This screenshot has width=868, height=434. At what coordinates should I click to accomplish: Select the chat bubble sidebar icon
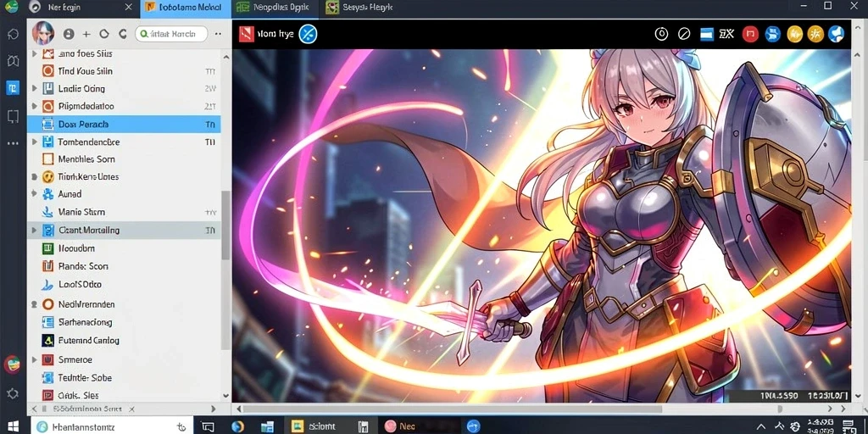13,34
